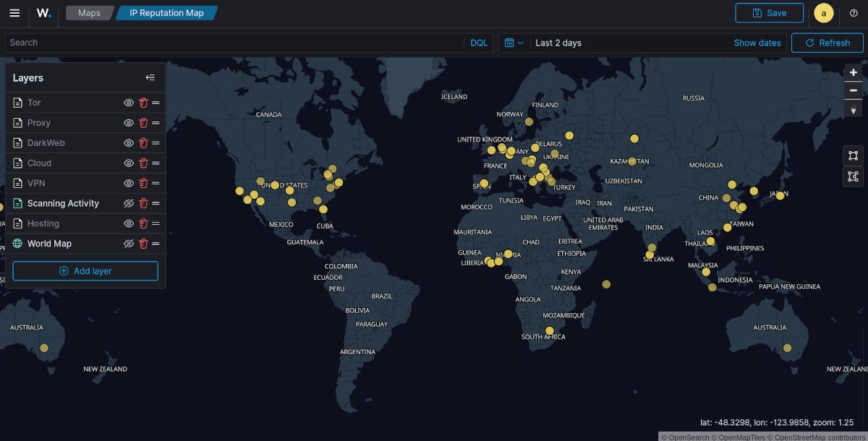Hide the Proxy layer
Screen dimensions: 868x441
[129, 123]
